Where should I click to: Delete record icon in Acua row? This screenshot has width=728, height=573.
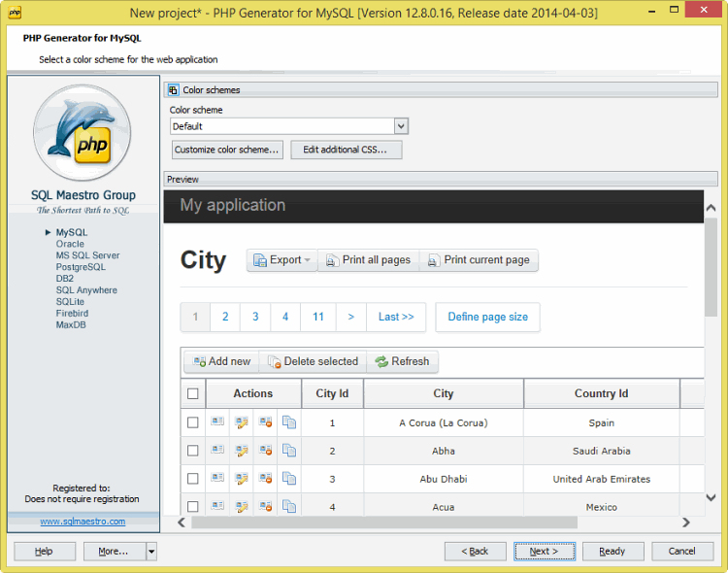[x=266, y=506]
